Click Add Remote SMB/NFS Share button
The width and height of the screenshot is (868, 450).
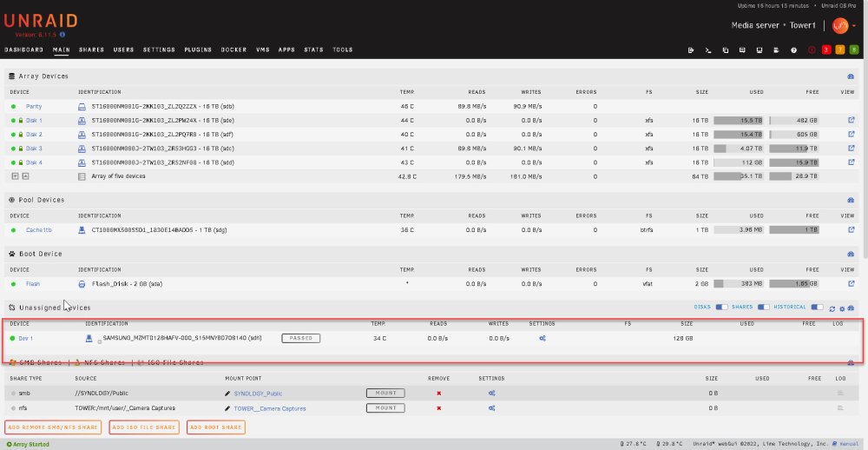pos(53,427)
